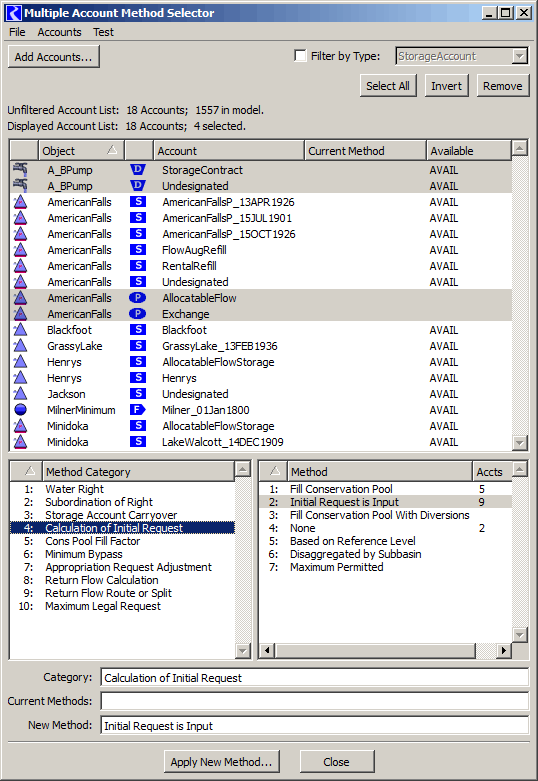
Task: Open the Test menu
Action: (x=103, y=32)
